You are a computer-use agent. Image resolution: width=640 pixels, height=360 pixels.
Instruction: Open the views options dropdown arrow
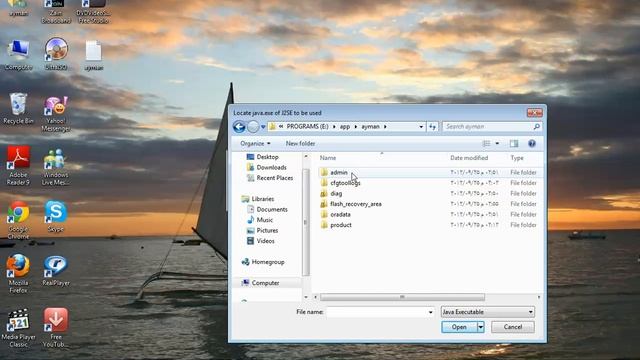point(497,144)
